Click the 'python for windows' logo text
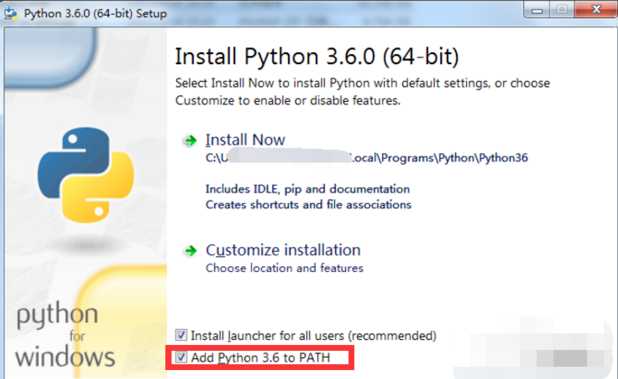The width and height of the screenshot is (618, 379). coord(65,335)
